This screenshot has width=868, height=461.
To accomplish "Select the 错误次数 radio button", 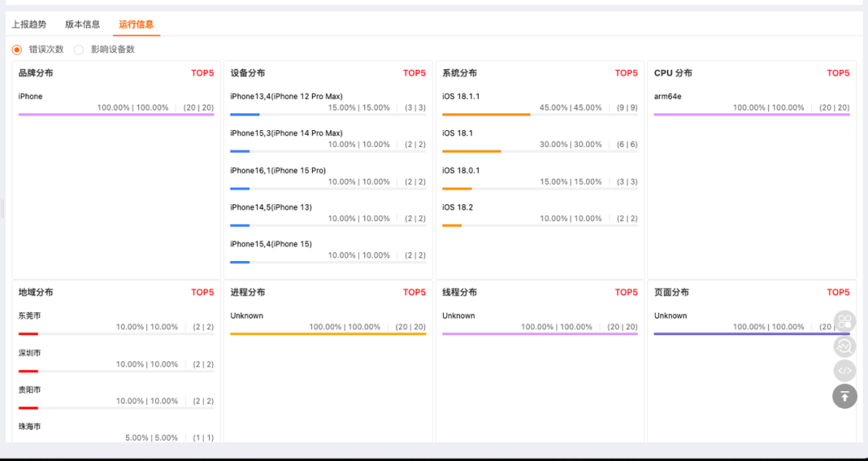I will tap(17, 49).
